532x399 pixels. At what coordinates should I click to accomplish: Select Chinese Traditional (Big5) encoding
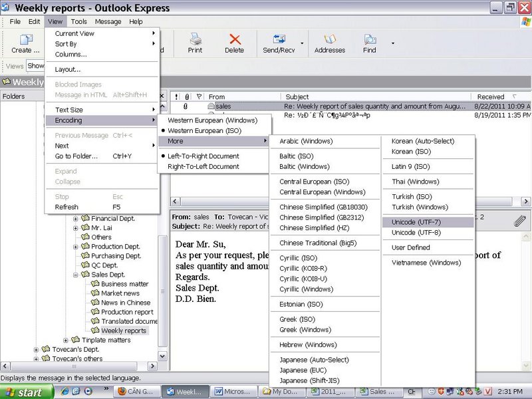(318, 243)
